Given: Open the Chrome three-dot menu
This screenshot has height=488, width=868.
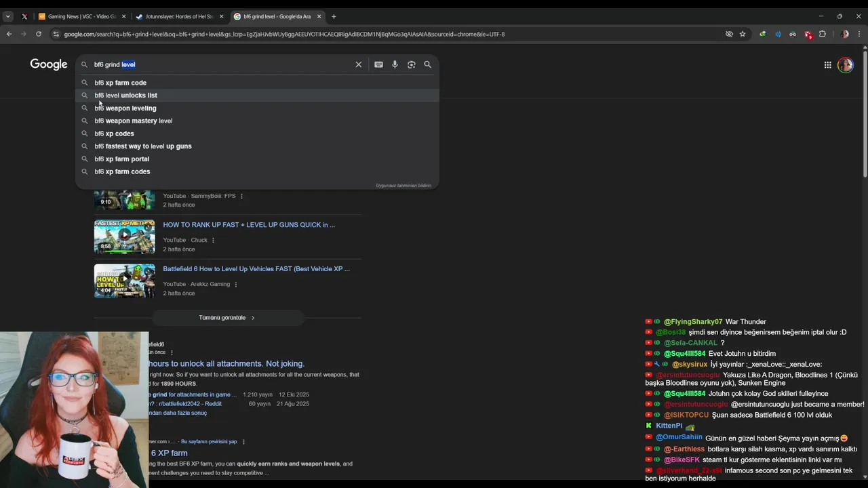Looking at the screenshot, I should (x=859, y=34).
